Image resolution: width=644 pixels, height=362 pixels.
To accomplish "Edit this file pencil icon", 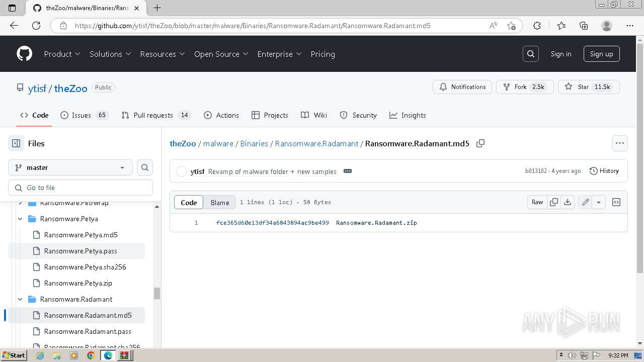I will pos(586,202).
